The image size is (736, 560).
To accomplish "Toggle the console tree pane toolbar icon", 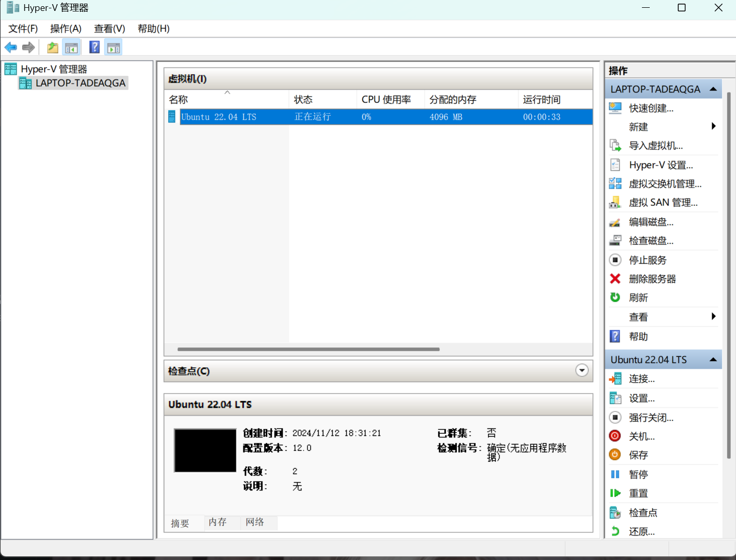I will pos(71,48).
